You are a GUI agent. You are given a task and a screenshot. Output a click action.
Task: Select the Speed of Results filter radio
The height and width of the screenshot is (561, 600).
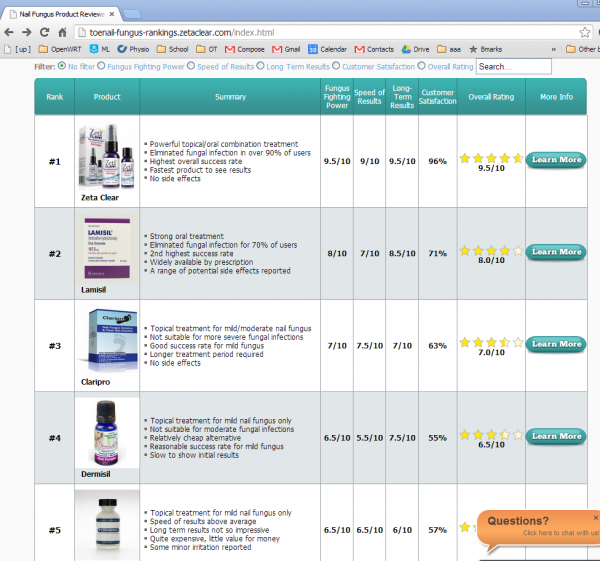[191, 66]
